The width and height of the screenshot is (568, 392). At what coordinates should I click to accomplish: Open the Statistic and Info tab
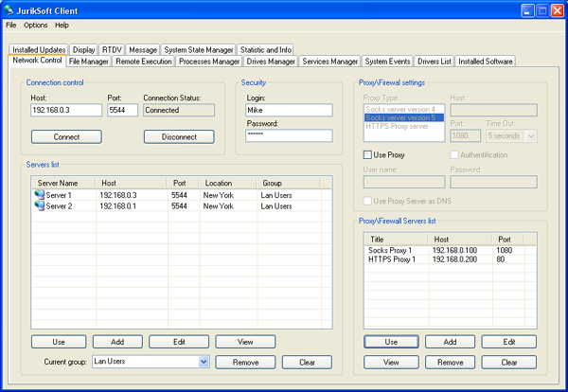click(x=265, y=49)
